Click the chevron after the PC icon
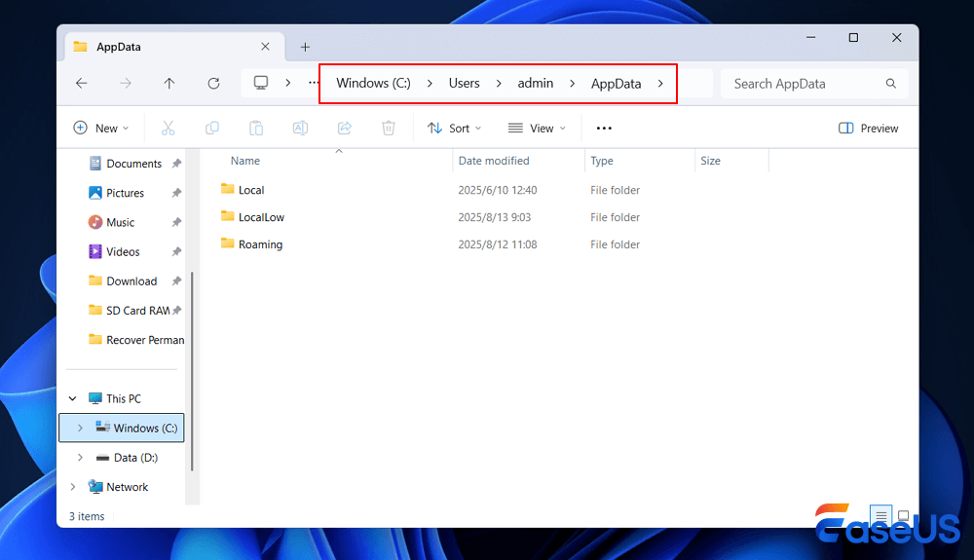974x560 pixels. [x=287, y=83]
